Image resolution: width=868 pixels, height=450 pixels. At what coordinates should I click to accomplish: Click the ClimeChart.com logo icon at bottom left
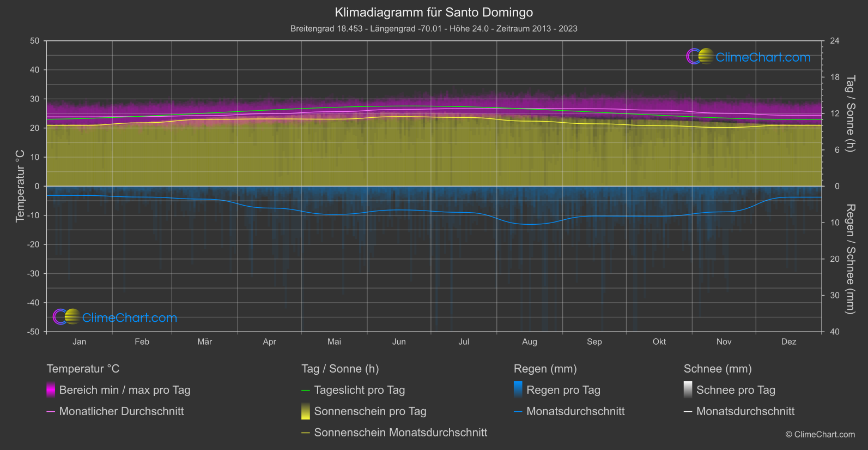pyautogui.click(x=66, y=317)
